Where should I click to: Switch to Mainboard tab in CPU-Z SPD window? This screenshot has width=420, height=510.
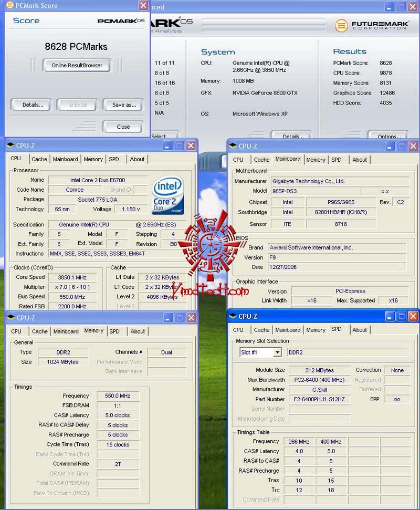pyautogui.click(x=288, y=330)
